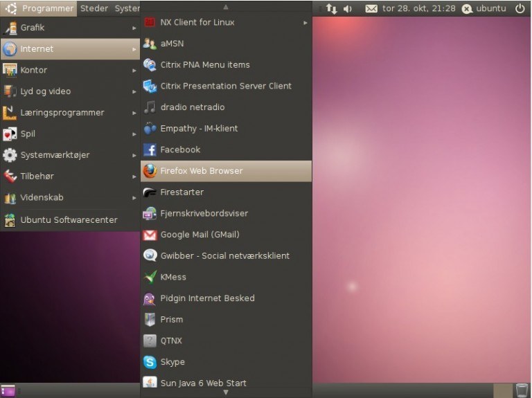Viewport: 532px width, 398px height.
Task: Expand the Grafik submenu arrow
Action: point(134,28)
